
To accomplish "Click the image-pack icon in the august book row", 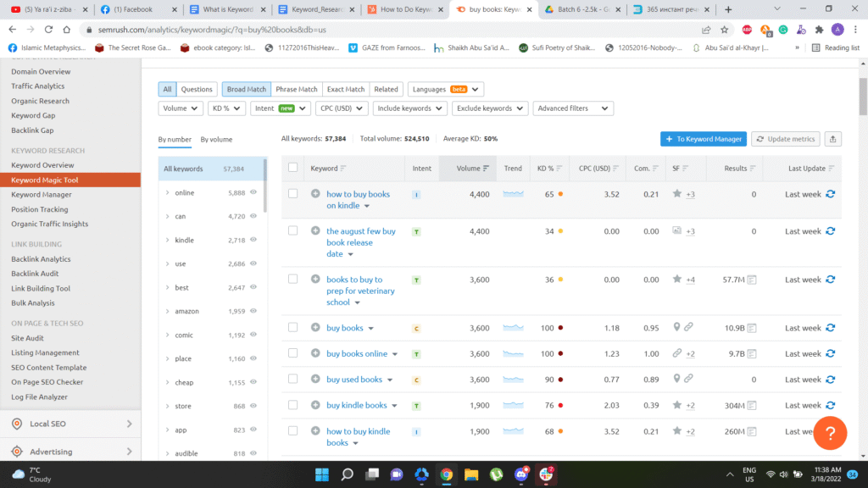I will coord(676,230).
